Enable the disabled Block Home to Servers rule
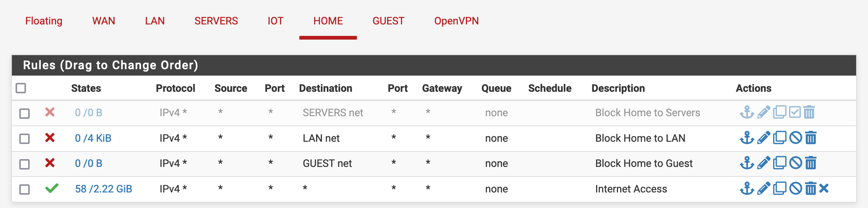Viewport: 868px width, 208px height. (795, 112)
